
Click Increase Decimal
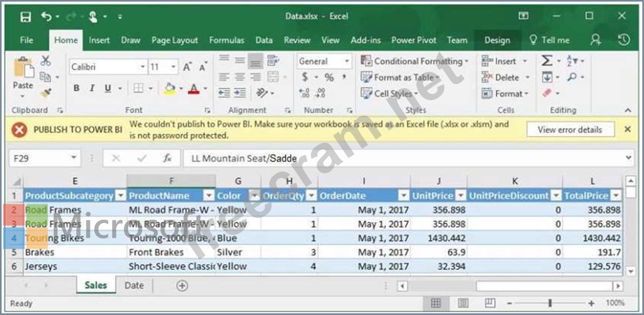pyautogui.click(x=304, y=93)
